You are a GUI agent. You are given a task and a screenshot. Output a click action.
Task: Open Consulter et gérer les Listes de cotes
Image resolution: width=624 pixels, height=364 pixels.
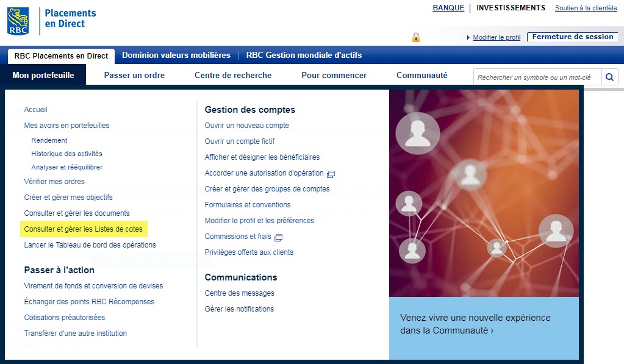click(x=83, y=229)
